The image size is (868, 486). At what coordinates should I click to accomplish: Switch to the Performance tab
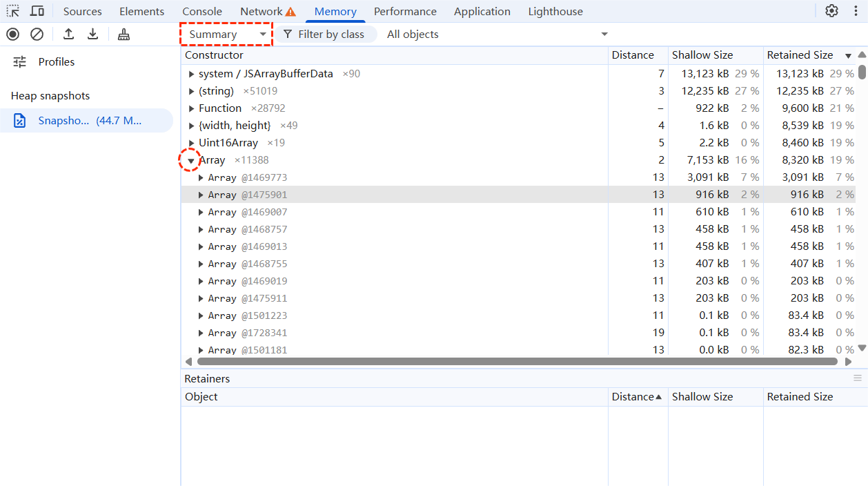coord(405,11)
